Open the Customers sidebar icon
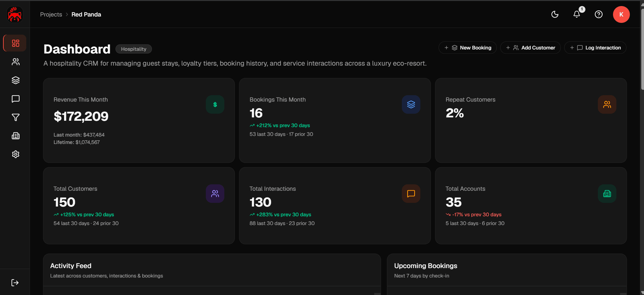Viewport: 644px width, 295px height. coord(15,62)
